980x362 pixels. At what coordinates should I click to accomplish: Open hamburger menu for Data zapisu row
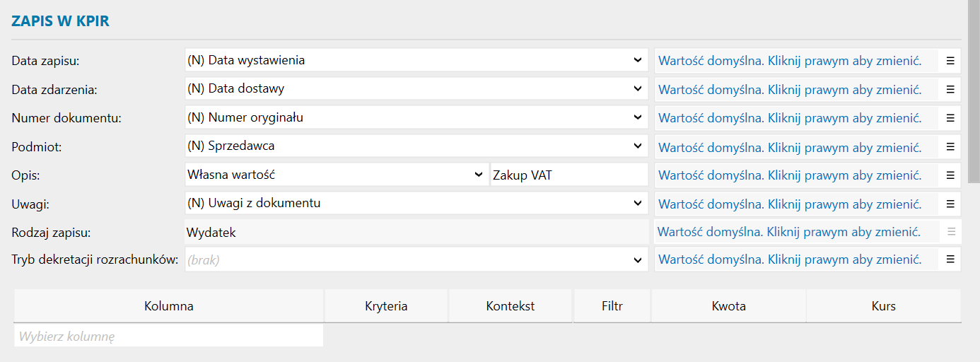(950, 61)
